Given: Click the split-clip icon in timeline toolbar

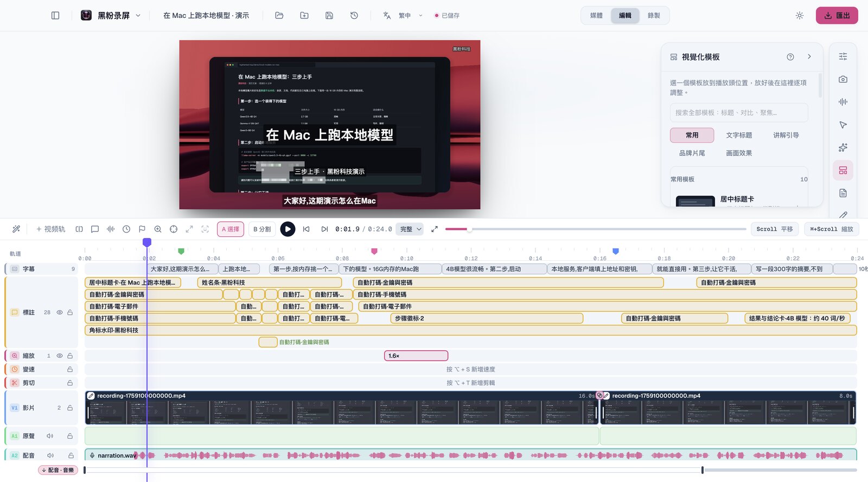Looking at the screenshot, I should [79, 229].
